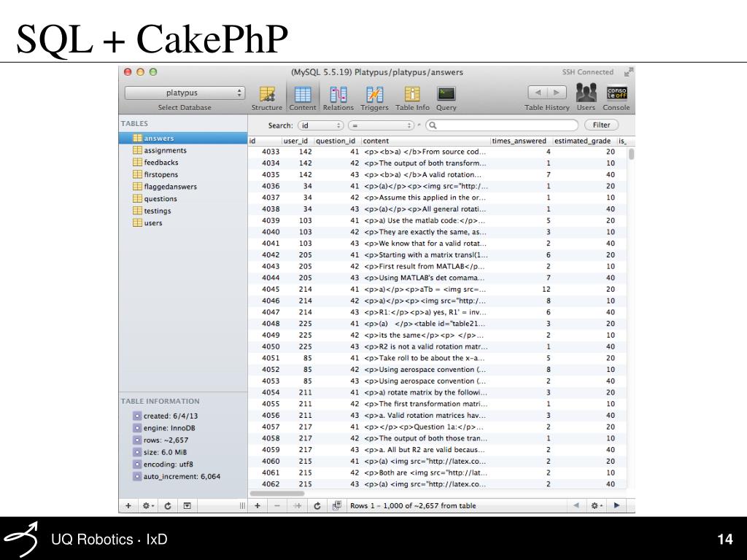
Task: Remove the selected row button
Action: [277, 506]
